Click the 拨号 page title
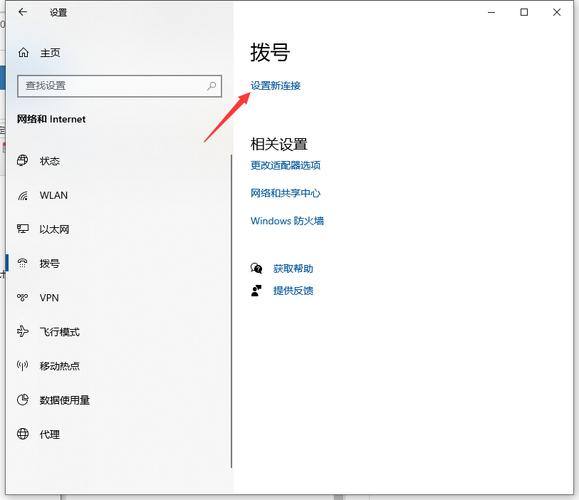Image resolution: width=579 pixels, height=500 pixels. click(270, 52)
